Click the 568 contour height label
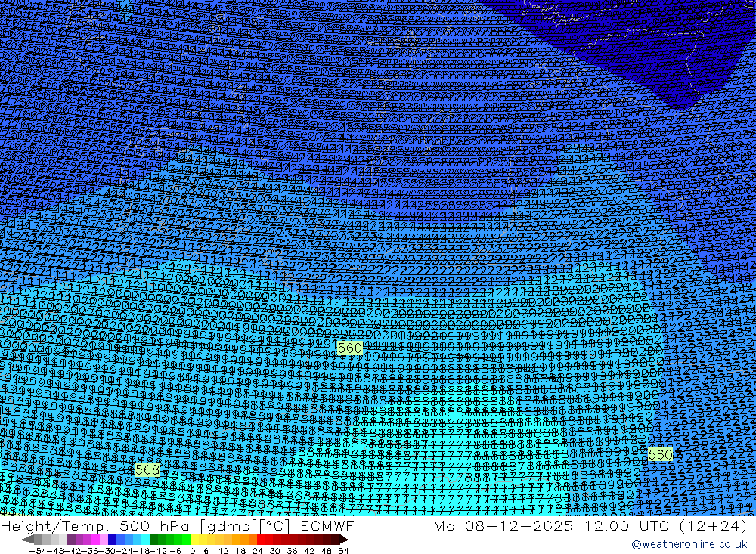756x554 pixels. click(x=147, y=469)
